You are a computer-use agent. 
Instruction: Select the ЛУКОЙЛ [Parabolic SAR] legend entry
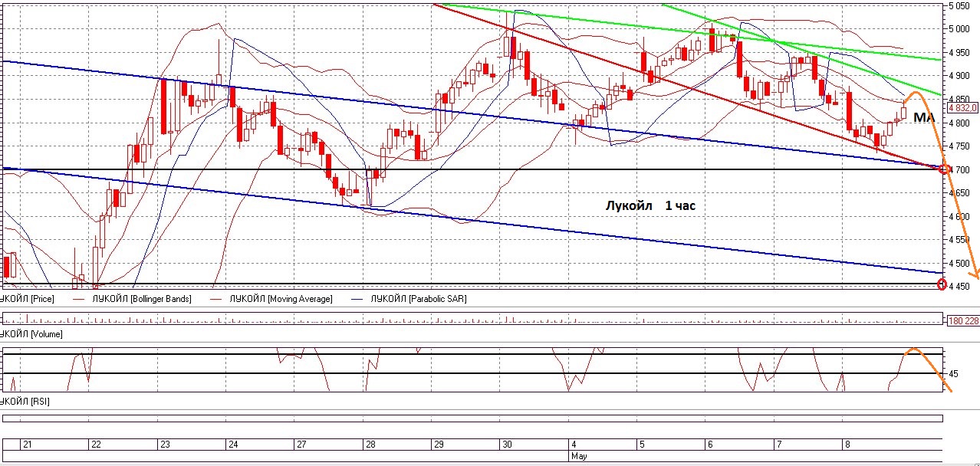coord(417,298)
